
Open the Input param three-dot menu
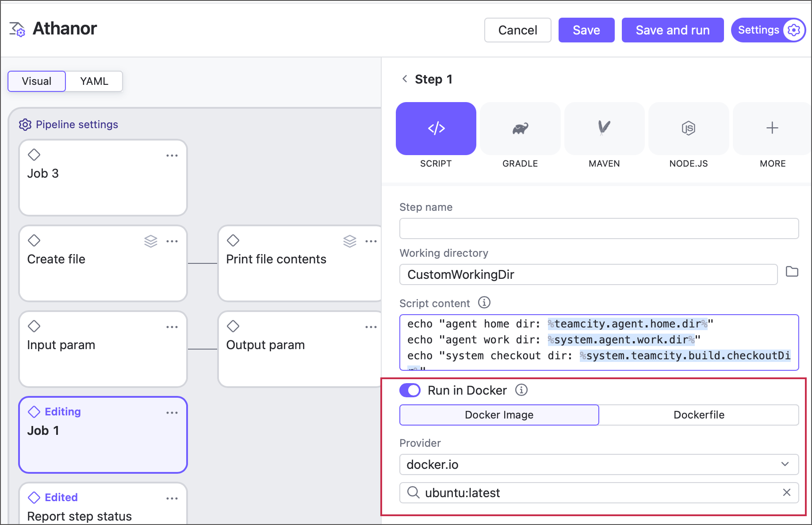point(172,327)
